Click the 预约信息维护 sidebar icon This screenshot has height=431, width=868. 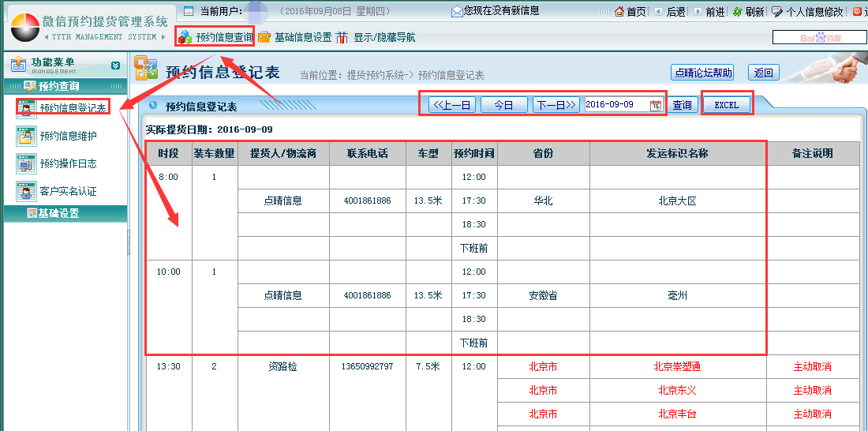click(26, 137)
